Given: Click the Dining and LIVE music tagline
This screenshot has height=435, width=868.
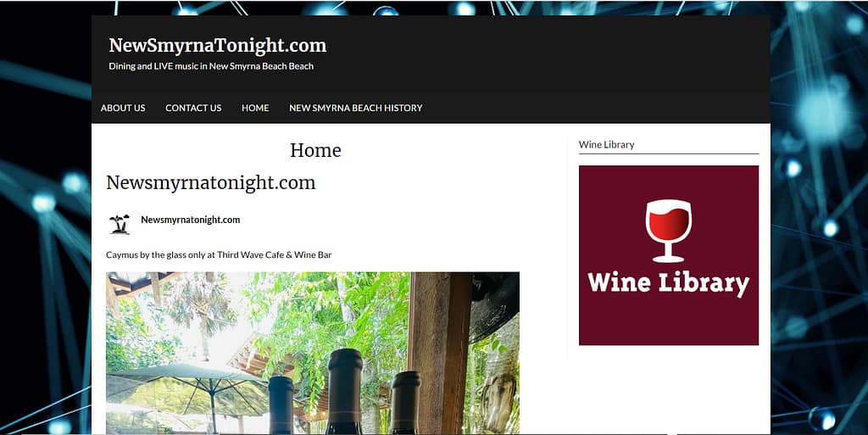Looking at the screenshot, I should tap(211, 66).
